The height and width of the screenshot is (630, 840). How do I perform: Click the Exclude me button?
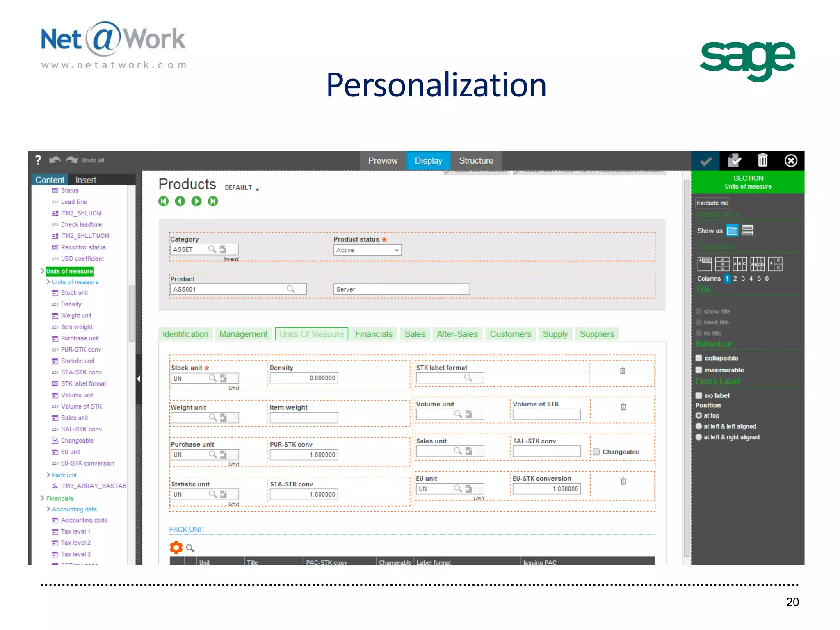coord(712,203)
